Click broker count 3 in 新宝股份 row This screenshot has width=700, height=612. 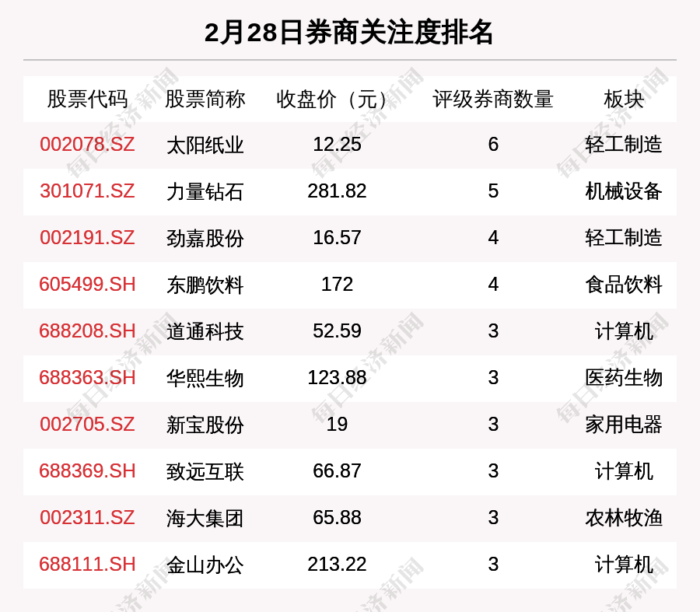493,424
